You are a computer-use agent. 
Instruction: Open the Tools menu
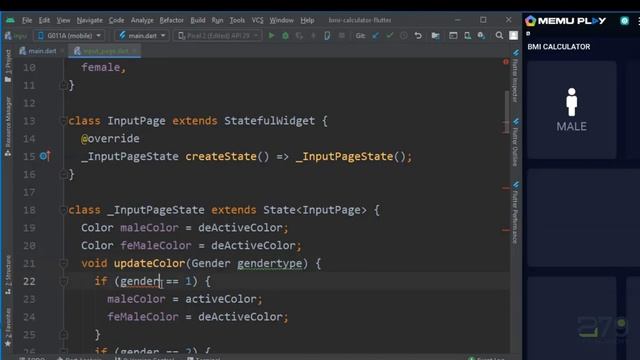pos(237,20)
